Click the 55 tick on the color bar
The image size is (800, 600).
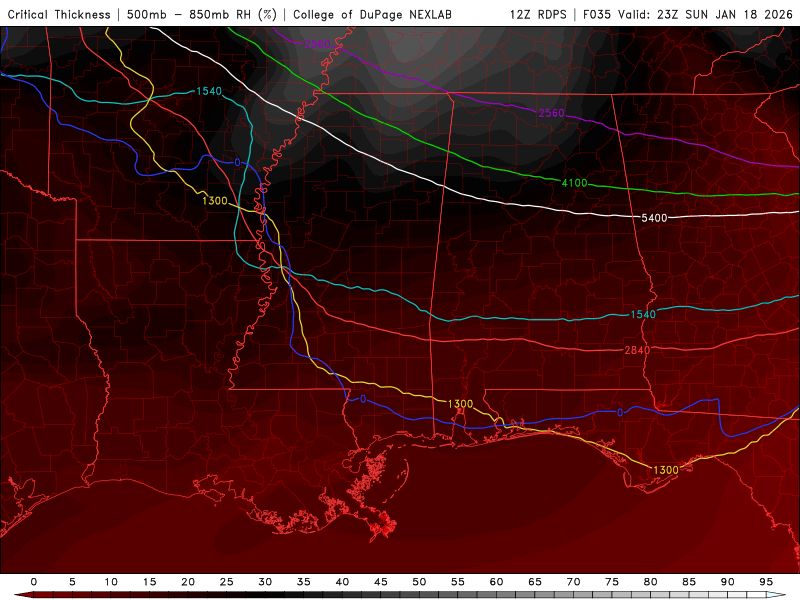pos(458,582)
